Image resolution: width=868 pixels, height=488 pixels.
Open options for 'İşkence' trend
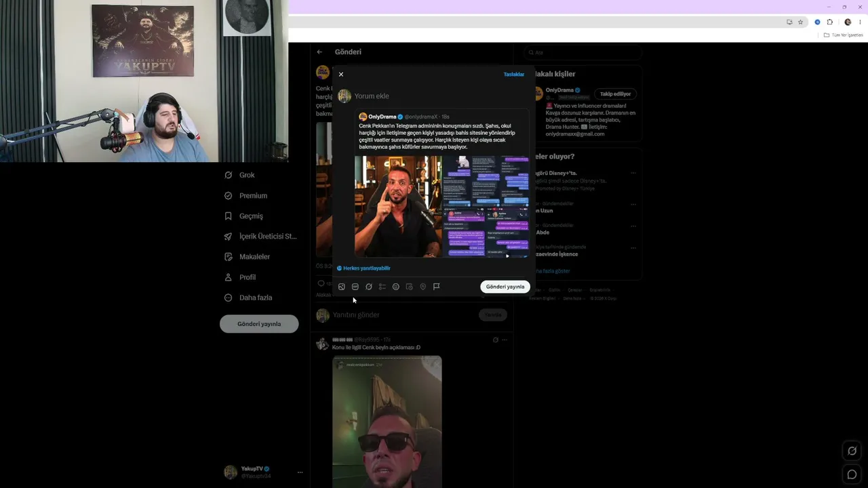point(633,247)
